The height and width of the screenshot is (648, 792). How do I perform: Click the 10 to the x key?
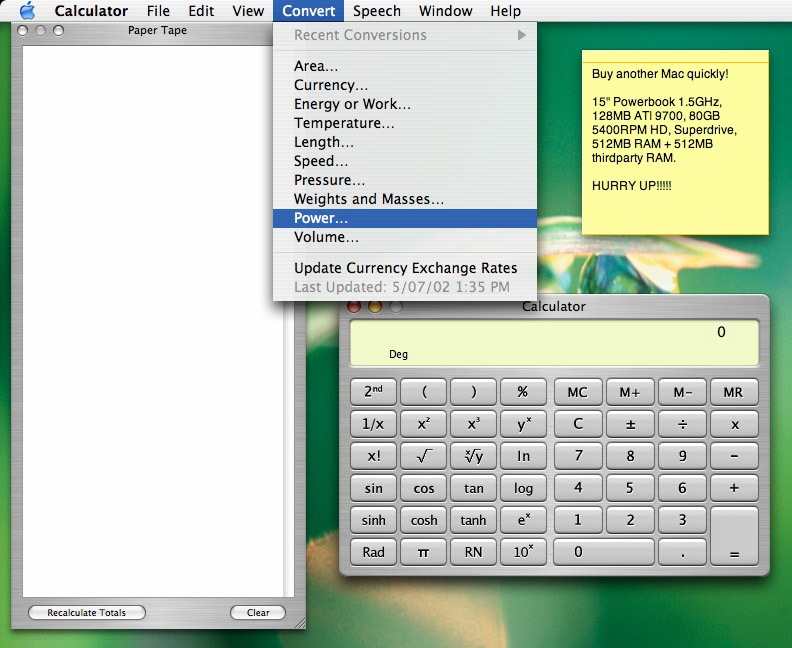(523, 552)
